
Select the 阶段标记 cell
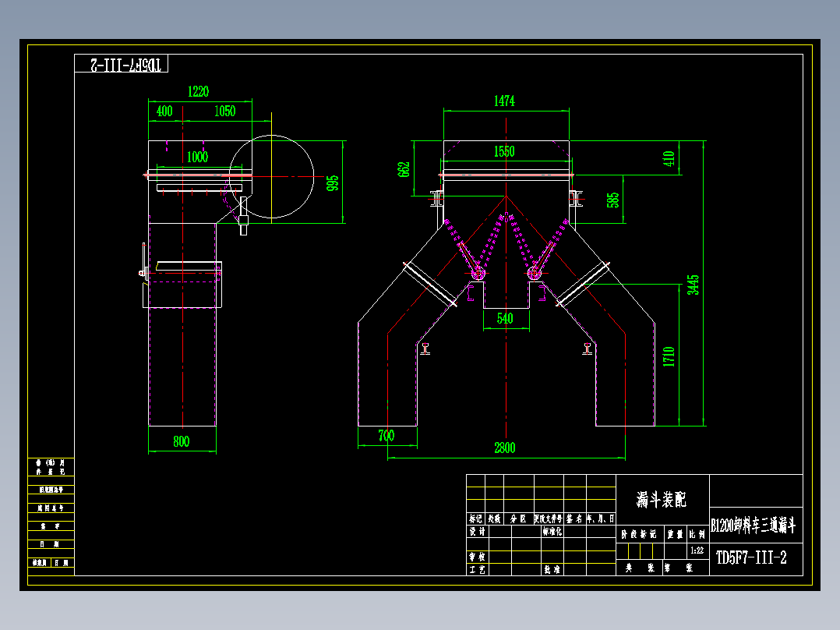(x=639, y=534)
